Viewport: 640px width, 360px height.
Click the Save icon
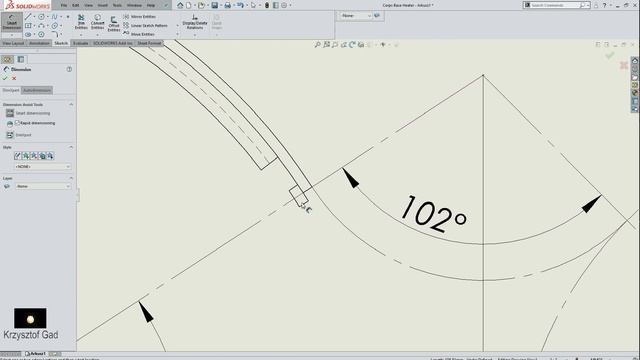click(215, 5)
